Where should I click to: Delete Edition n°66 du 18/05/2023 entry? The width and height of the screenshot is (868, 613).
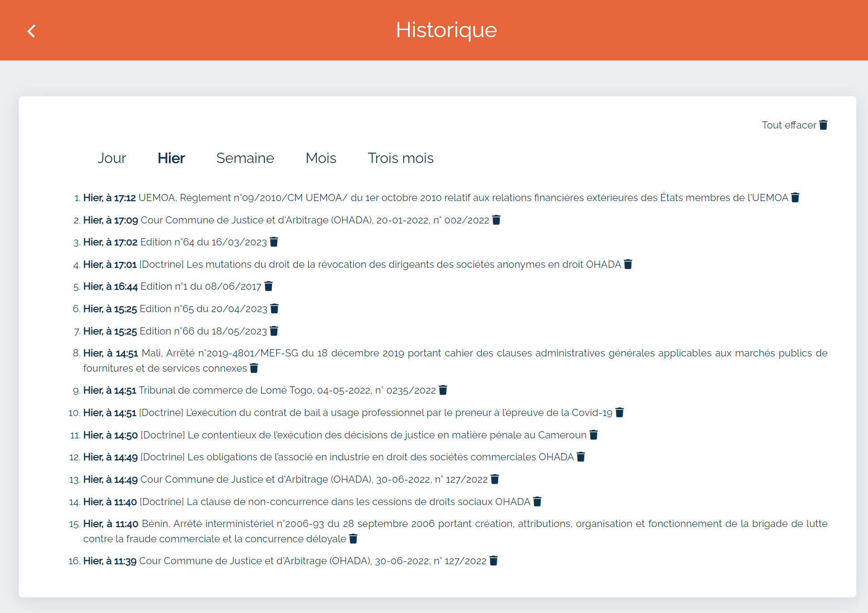point(274,331)
